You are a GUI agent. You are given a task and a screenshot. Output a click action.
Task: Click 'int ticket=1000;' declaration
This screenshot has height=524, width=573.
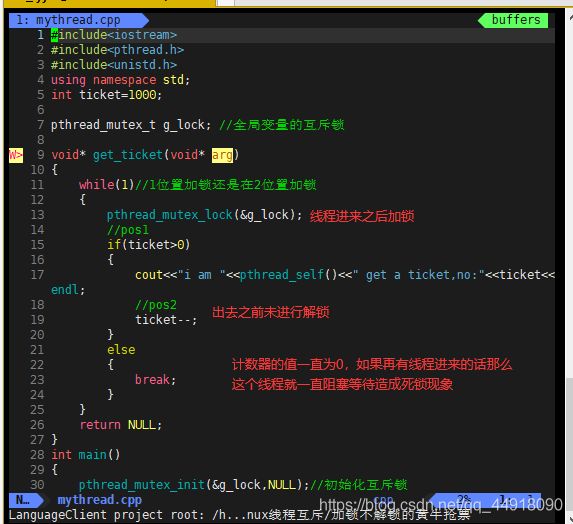[106, 95]
